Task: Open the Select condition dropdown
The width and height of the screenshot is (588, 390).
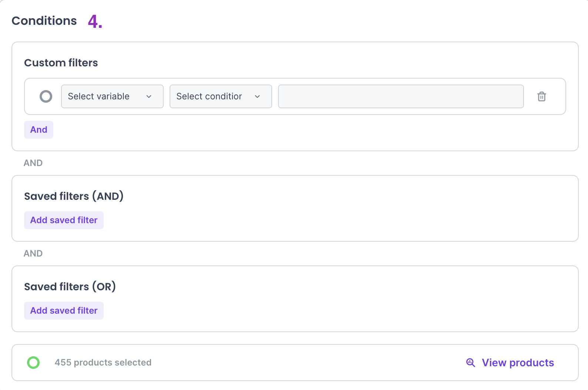Action: [x=220, y=96]
